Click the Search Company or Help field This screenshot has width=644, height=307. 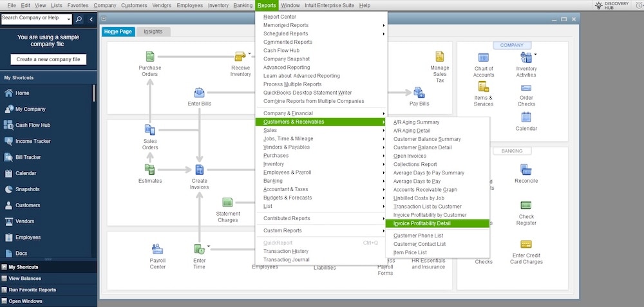point(33,19)
